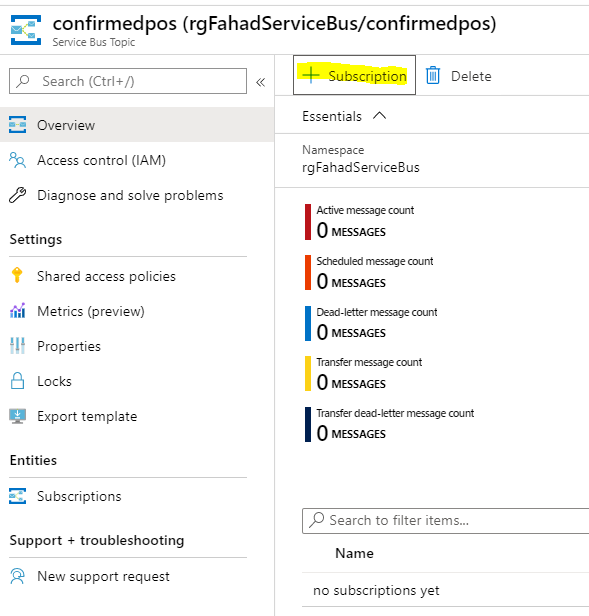Click the Service Bus Topic header icon
This screenshot has width=589, height=616.
tap(26, 30)
